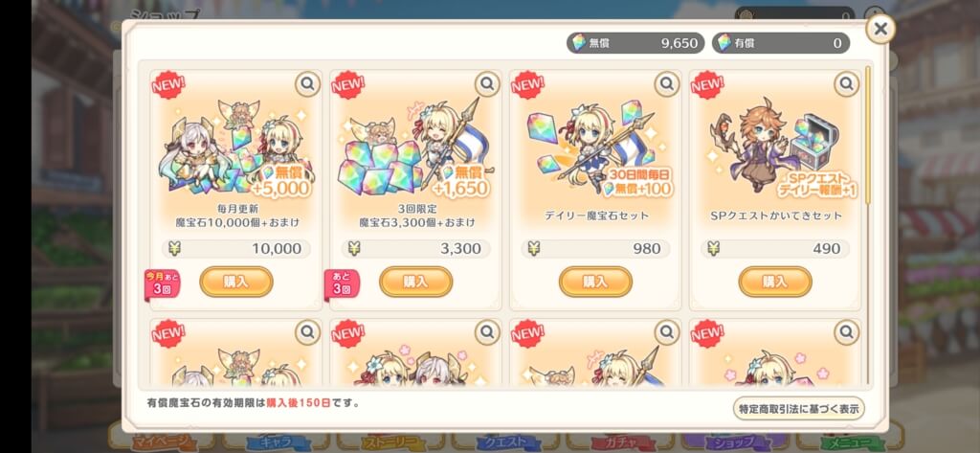Buy the 10,000 yen gem pack
This screenshot has width=980, height=453.
pyautogui.click(x=236, y=282)
